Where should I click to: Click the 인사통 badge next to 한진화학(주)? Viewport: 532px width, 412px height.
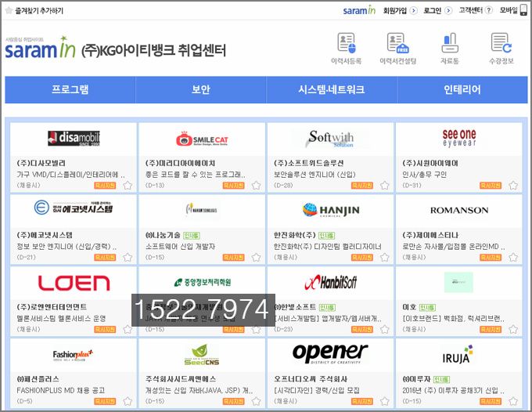pos(327,236)
